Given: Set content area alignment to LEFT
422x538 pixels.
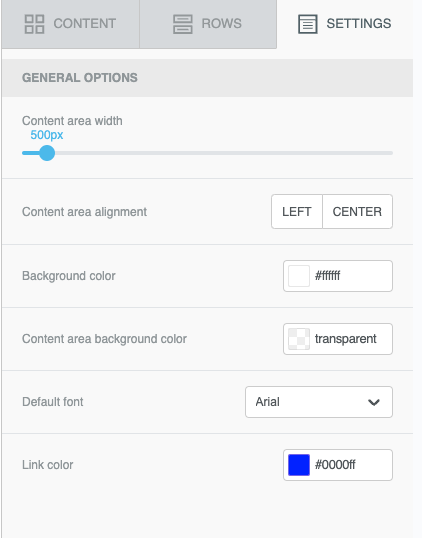Looking at the screenshot, I should tap(297, 212).
